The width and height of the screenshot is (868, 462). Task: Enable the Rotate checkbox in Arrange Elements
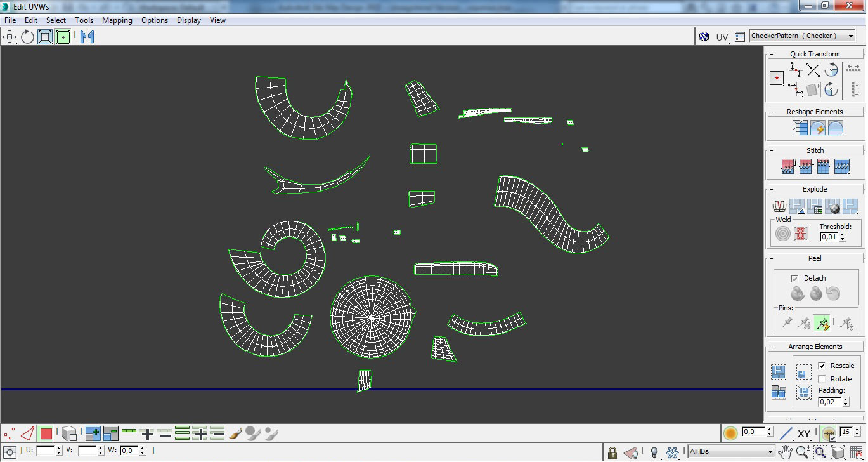pos(822,379)
